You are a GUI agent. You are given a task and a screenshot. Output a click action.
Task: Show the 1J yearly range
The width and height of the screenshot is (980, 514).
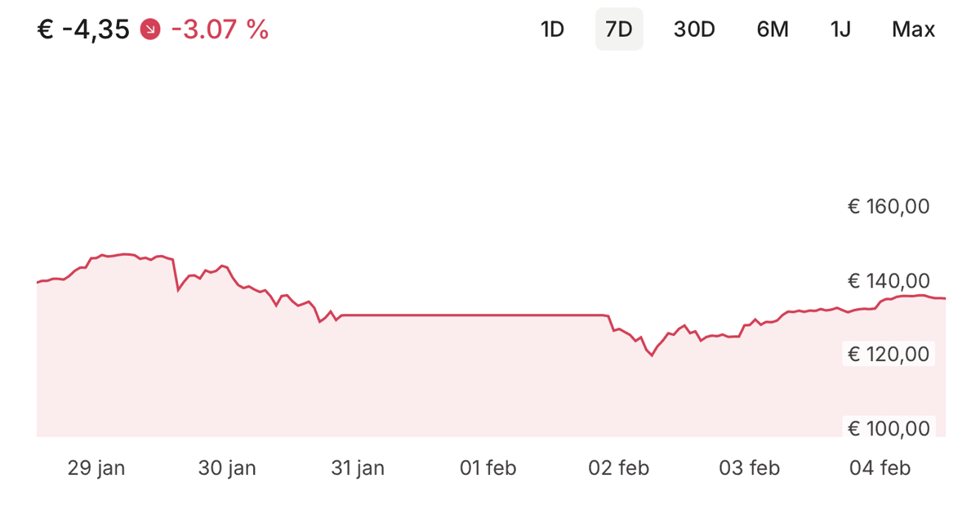(x=841, y=29)
